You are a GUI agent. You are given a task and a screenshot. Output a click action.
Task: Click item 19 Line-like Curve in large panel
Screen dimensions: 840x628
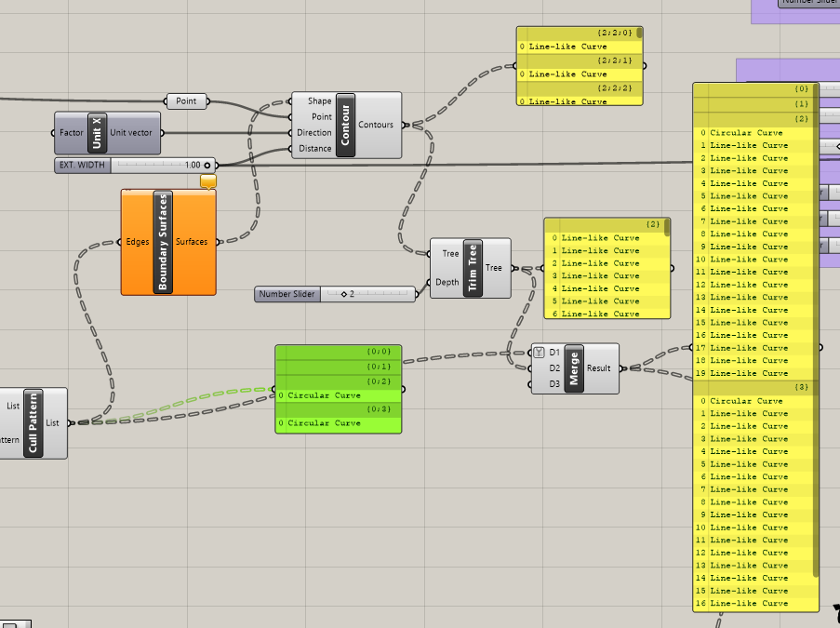point(753,373)
